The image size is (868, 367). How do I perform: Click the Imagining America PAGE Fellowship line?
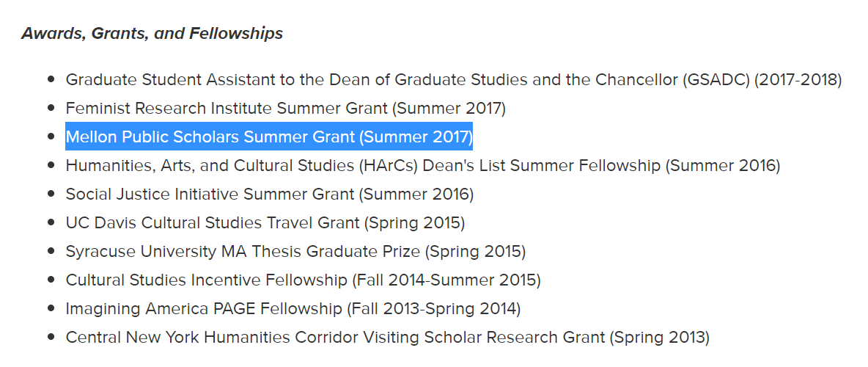coord(293,309)
